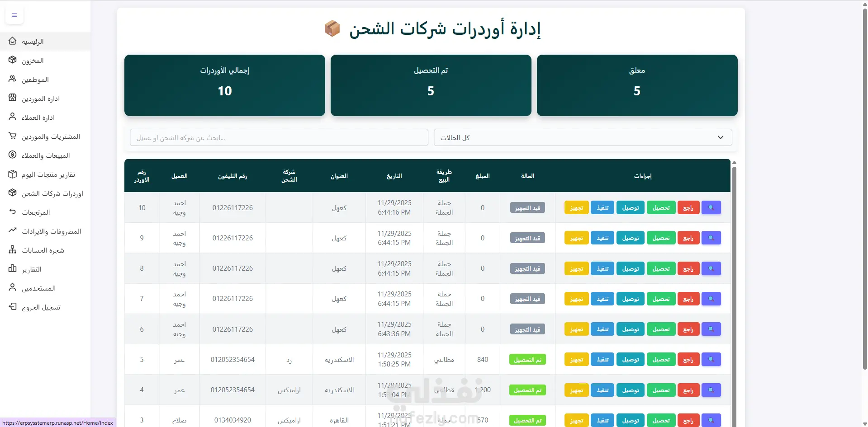Open the كل الحالات status filter dropdown
868x427 pixels.
coord(583,138)
